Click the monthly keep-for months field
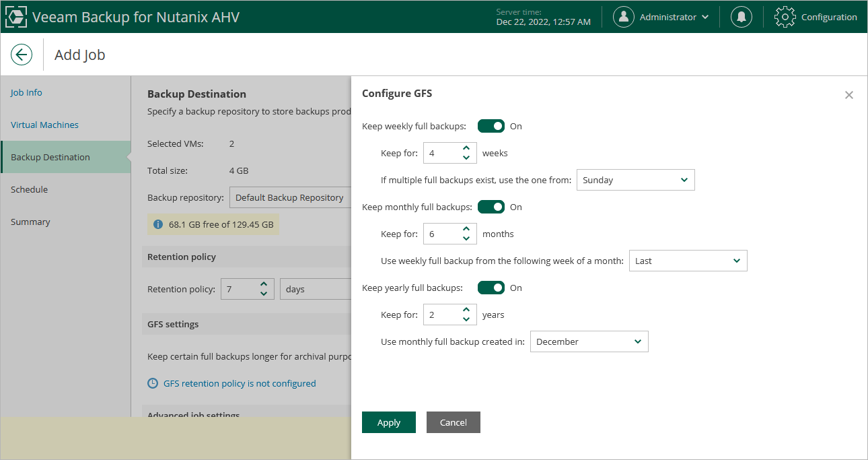868x460 pixels. 441,234
